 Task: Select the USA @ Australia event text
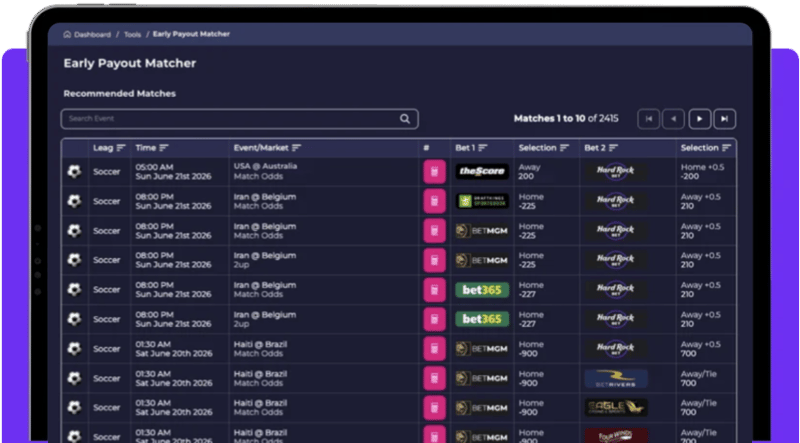click(x=265, y=166)
